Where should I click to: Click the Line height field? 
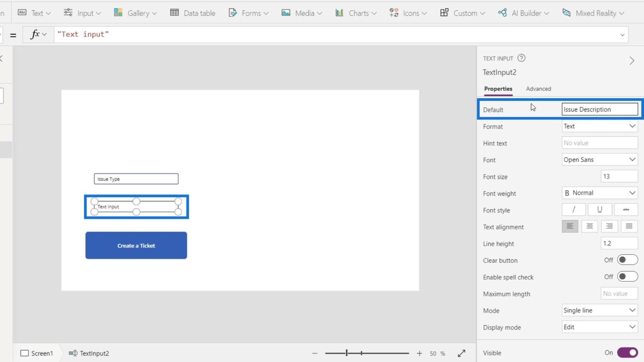619,243
